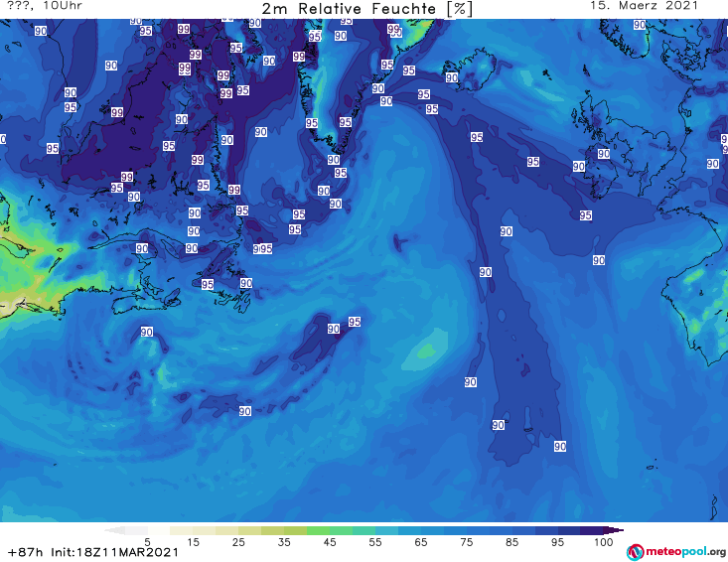Click the '85' value on the color scale

511,542
